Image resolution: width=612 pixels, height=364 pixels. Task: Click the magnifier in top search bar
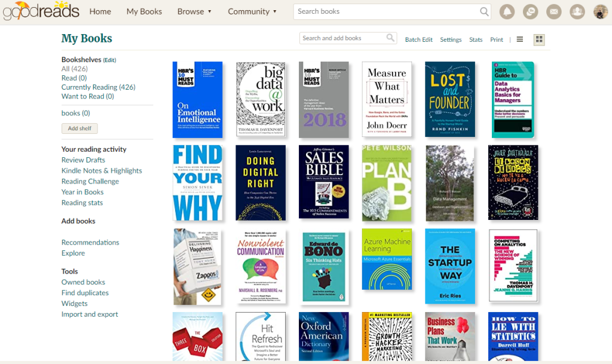point(484,12)
